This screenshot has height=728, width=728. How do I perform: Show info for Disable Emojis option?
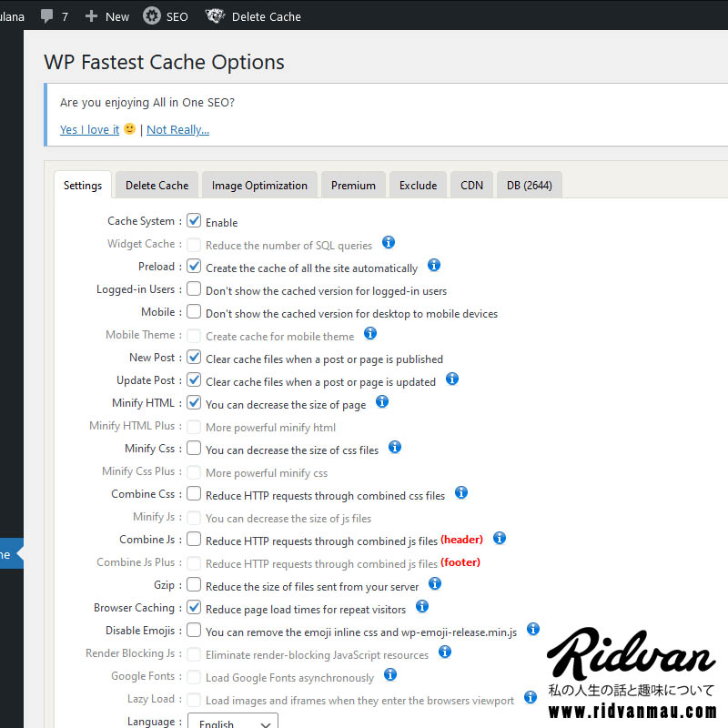pyautogui.click(x=533, y=629)
